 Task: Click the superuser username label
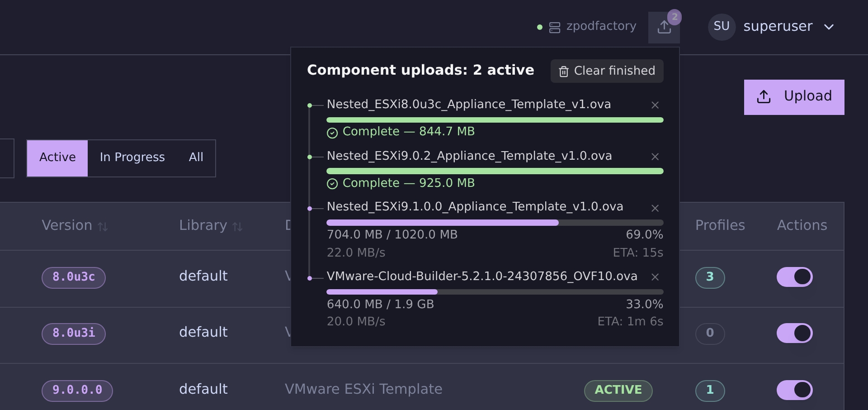click(x=778, y=26)
